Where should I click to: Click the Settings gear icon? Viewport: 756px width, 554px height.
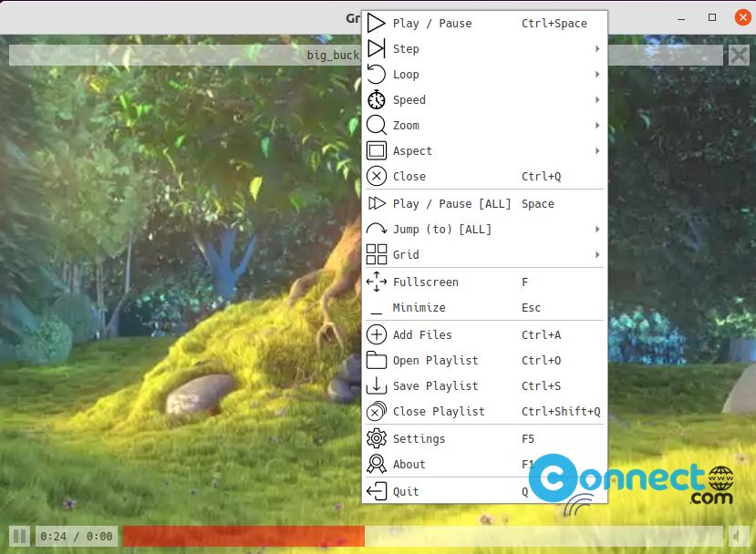coord(376,438)
